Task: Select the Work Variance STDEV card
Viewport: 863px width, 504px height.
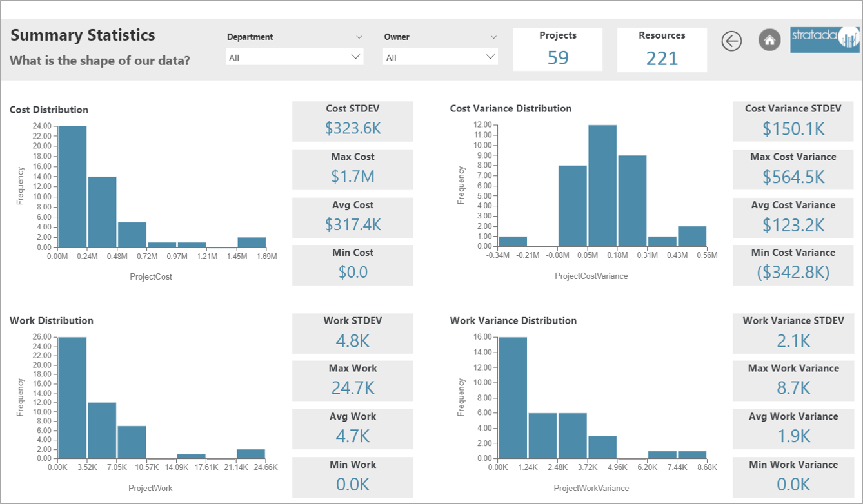Action: pyautogui.click(x=793, y=333)
